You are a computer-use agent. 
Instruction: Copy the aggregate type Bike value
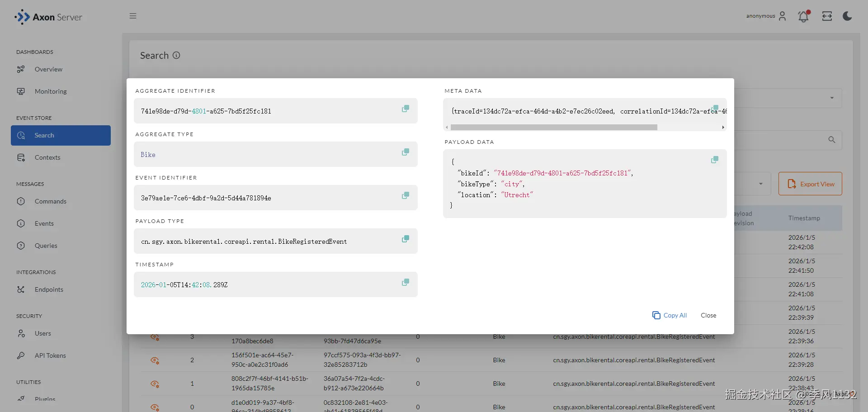(x=406, y=152)
